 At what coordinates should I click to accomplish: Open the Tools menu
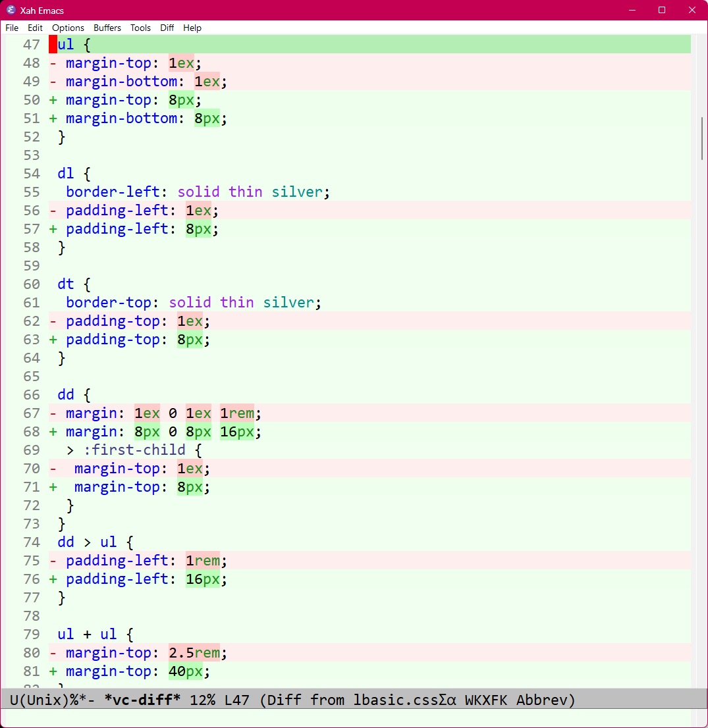click(140, 28)
